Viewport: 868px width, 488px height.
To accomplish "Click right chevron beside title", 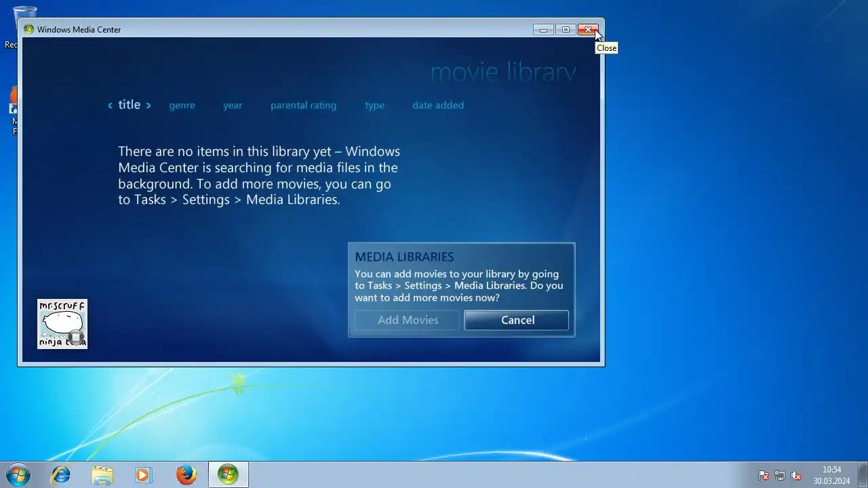I will pyautogui.click(x=149, y=105).
